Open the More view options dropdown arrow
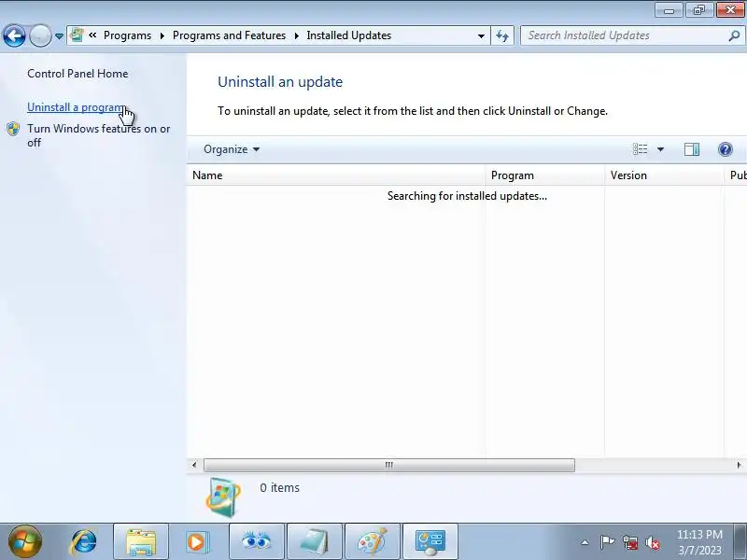 [660, 149]
